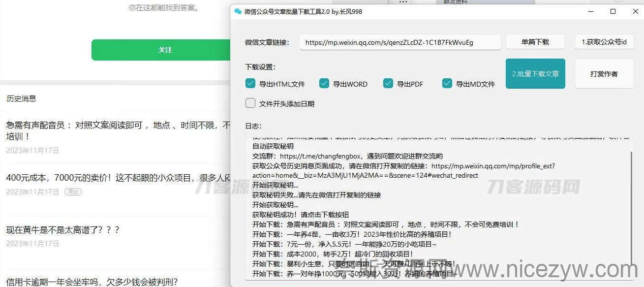Image resolution: width=644 pixels, height=287 pixels.
Task: Click the log line 获取秘钥成功！请点击下载按钮
Action: point(301,215)
